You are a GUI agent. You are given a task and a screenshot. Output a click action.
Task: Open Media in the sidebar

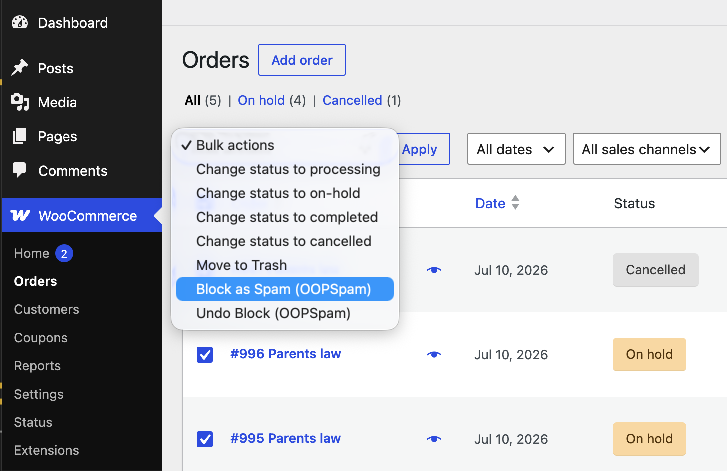coord(57,102)
